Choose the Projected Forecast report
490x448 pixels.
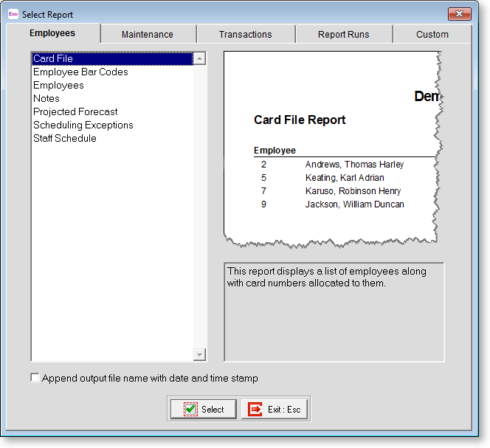click(75, 112)
